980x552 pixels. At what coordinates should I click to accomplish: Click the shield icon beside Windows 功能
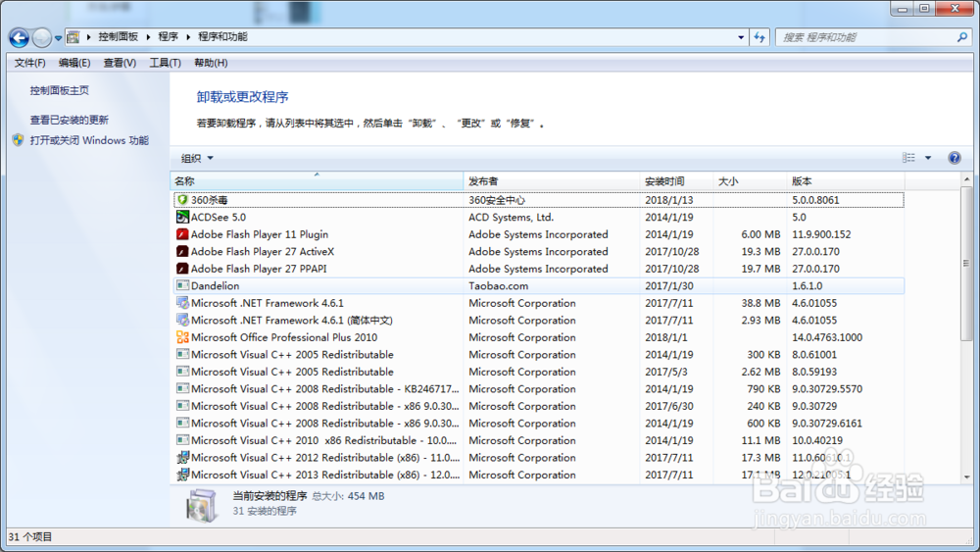(x=18, y=140)
